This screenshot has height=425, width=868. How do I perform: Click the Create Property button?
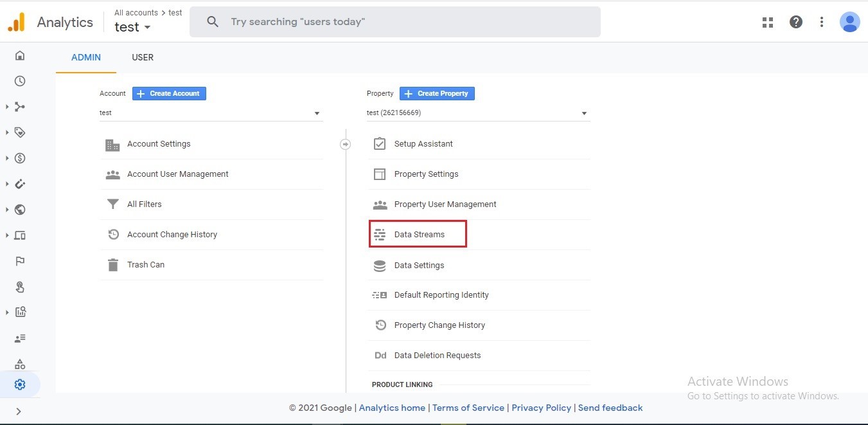pyautogui.click(x=437, y=93)
